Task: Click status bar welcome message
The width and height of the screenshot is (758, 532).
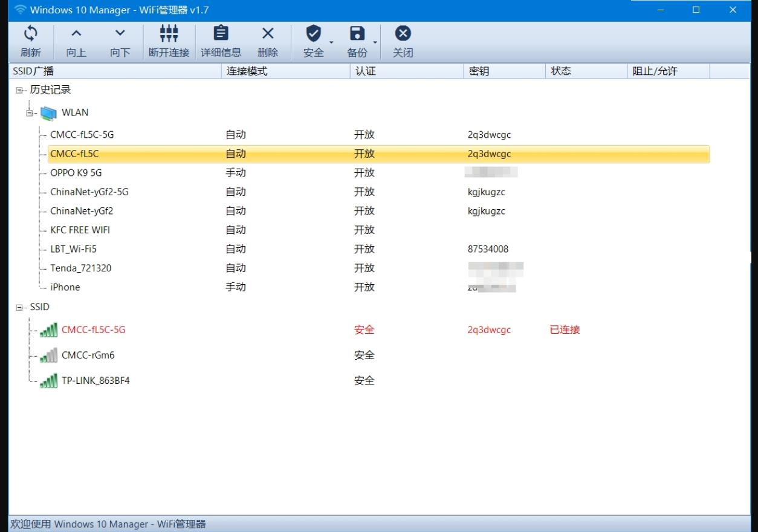Action: (x=108, y=524)
